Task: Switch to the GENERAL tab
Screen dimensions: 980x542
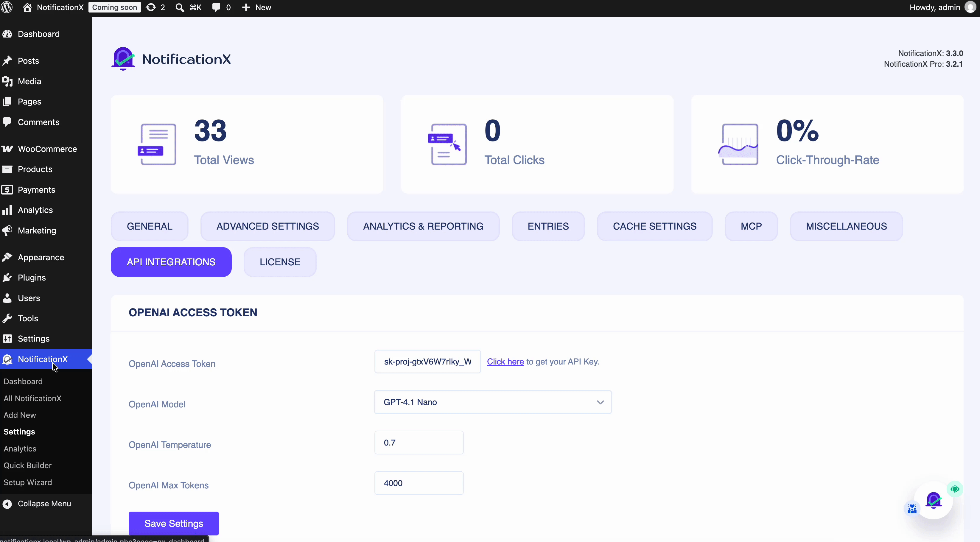Action: click(150, 226)
